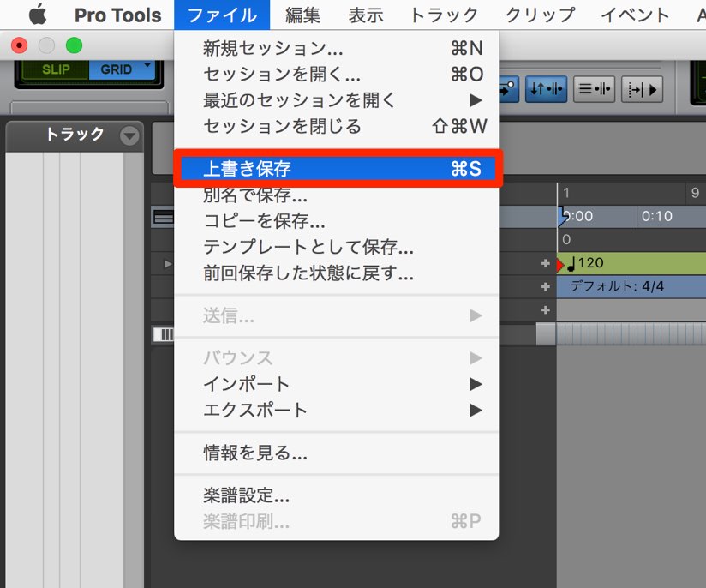This screenshot has width=706, height=588.
Task: Select the 120 tempo marker
Action: pyautogui.click(x=585, y=263)
